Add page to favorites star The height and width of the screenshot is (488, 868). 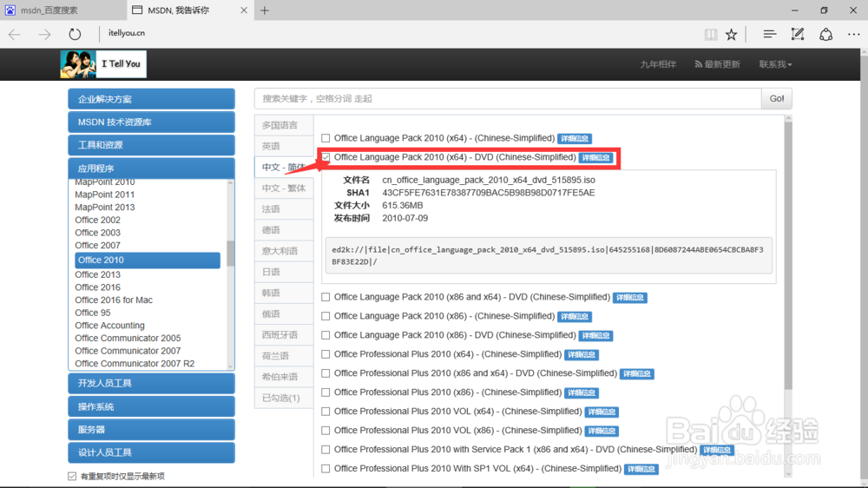click(x=731, y=35)
